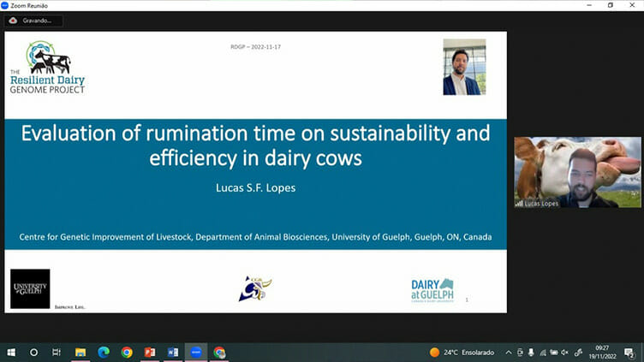This screenshot has width=644, height=362.
Task: Open the Windows Start menu
Action: pyautogui.click(x=11, y=352)
